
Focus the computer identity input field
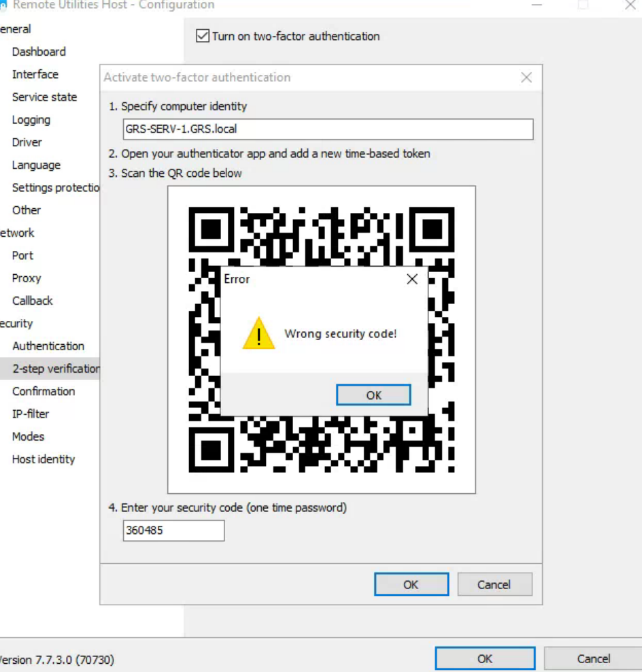[328, 129]
